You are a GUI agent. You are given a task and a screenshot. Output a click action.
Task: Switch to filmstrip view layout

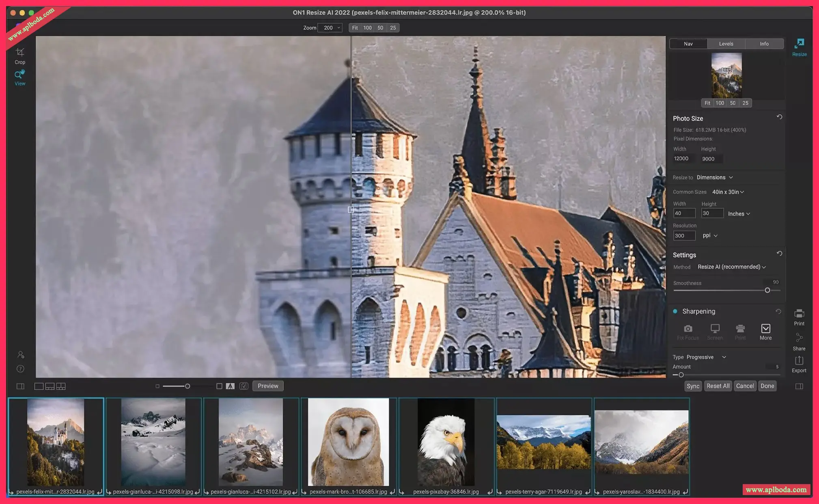[x=50, y=386]
